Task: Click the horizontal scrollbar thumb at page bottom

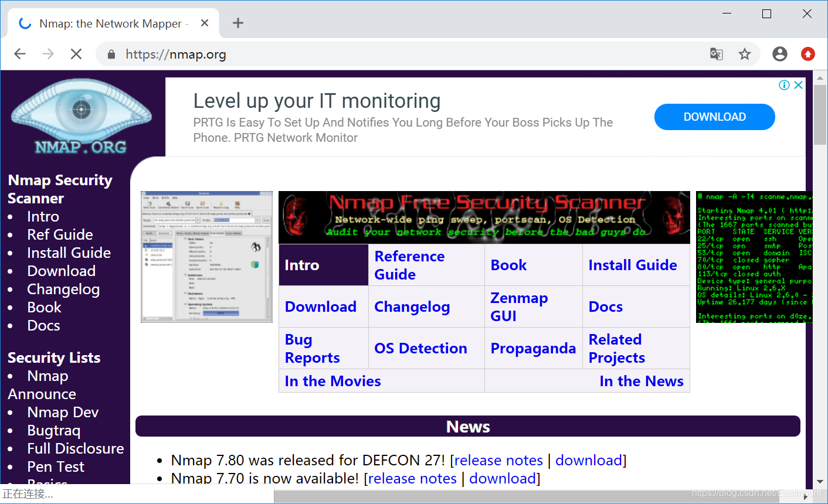Action: pos(528,496)
